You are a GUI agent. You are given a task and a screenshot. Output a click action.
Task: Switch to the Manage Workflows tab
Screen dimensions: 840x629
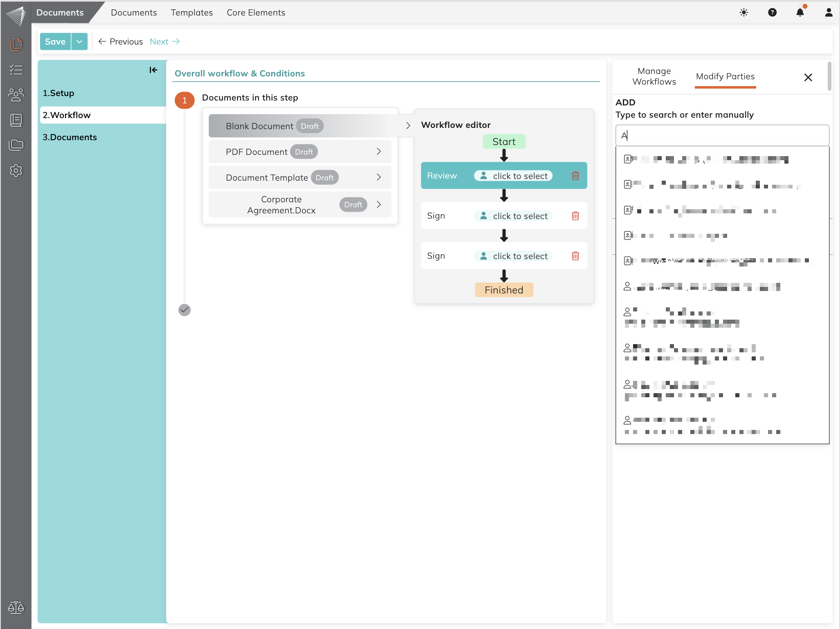point(654,76)
